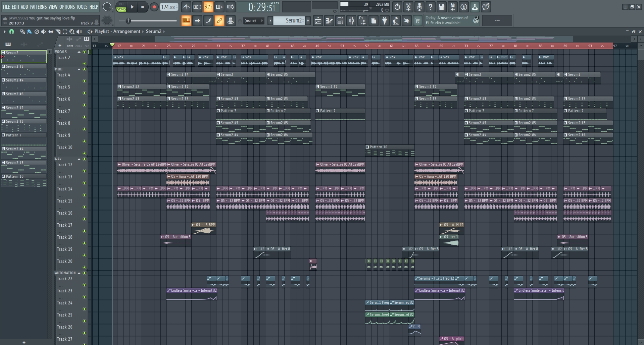
Task: Open project info icon
Action: pyautogui.click(x=464, y=7)
